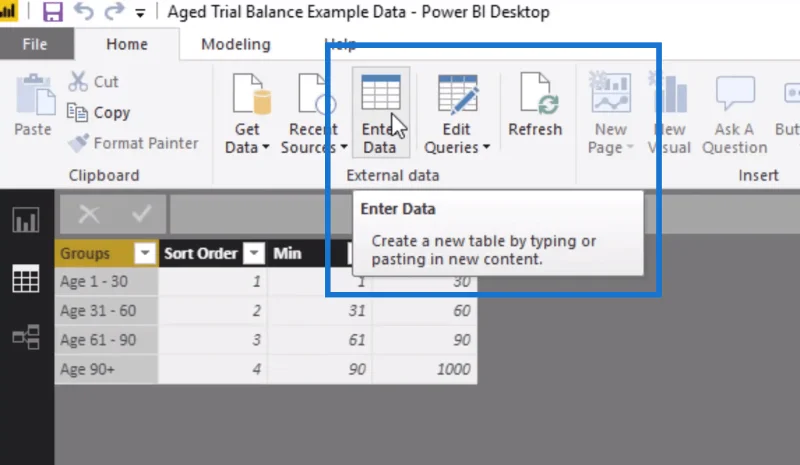Click the Min value 61 cell
The height and width of the screenshot is (465, 800).
pyautogui.click(x=320, y=340)
